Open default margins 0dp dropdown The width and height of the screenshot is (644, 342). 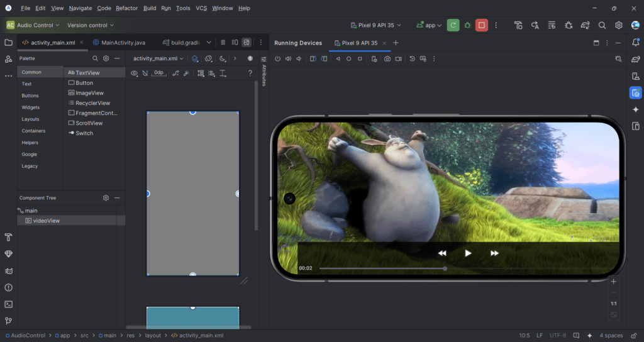point(158,73)
